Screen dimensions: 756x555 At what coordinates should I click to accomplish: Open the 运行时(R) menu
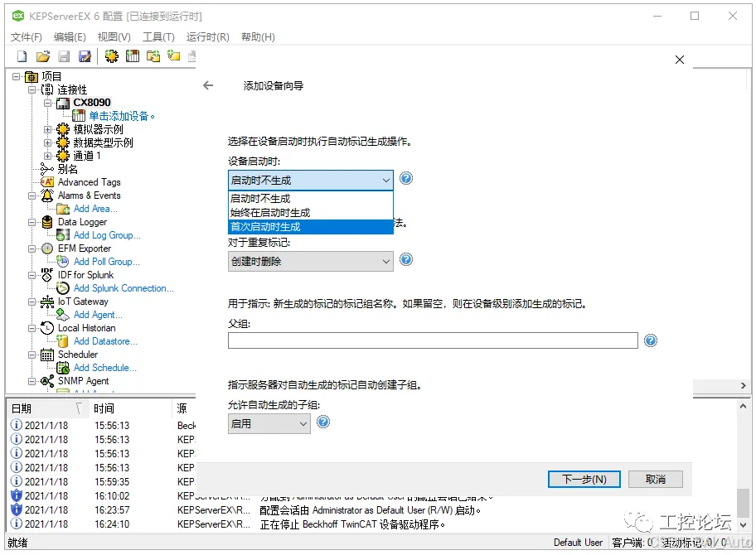[x=208, y=37]
